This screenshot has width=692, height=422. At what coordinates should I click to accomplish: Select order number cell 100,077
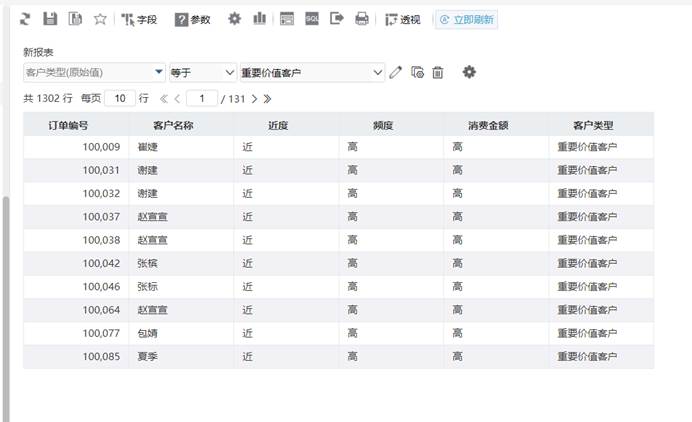pos(76,333)
